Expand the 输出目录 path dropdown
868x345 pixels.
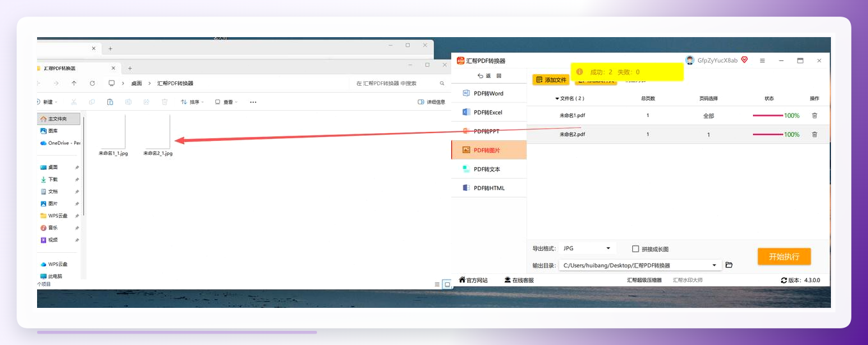point(714,265)
